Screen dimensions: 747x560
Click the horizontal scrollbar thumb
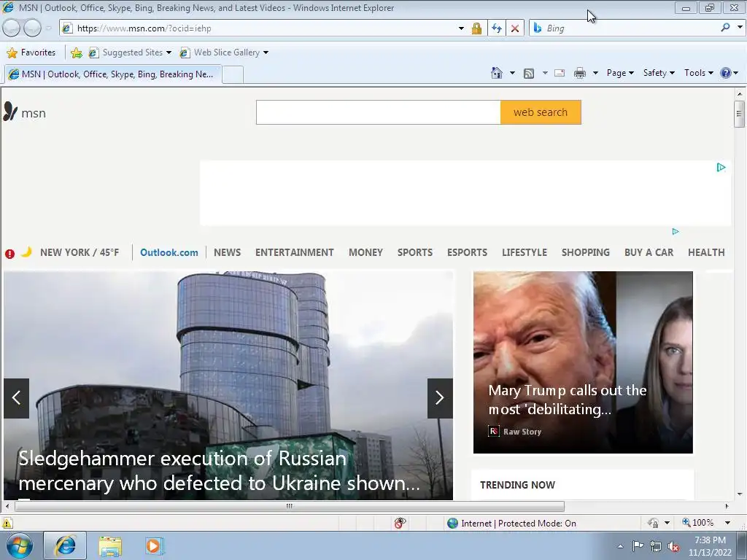pyautogui.click(x=289, y=506)
